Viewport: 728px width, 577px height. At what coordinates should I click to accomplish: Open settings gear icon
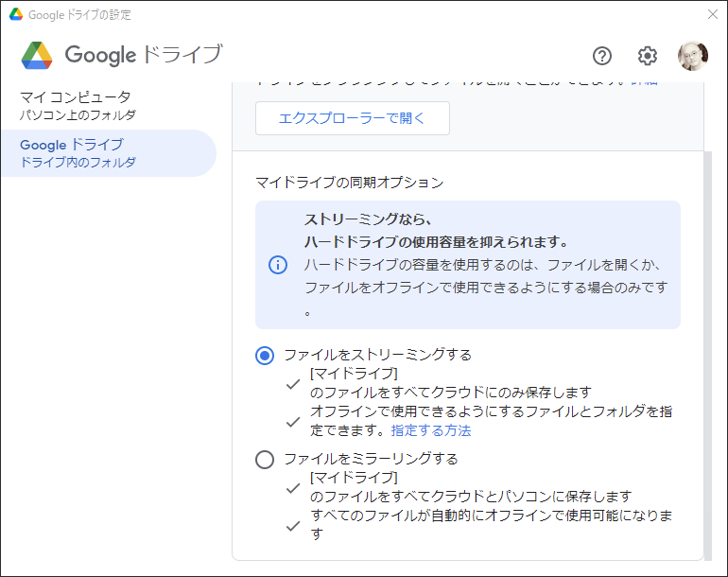tap(648, 56)
